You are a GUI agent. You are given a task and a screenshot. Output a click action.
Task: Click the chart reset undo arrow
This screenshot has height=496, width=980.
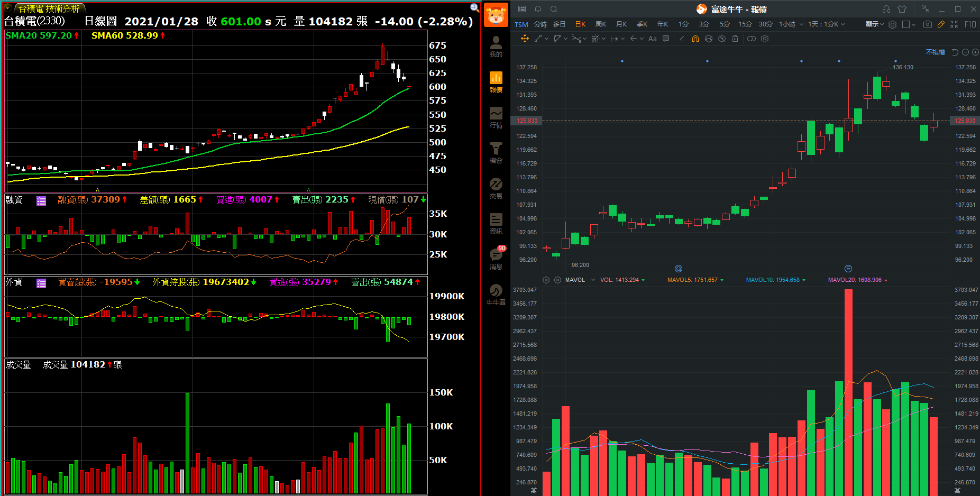[x=955, y=52]
